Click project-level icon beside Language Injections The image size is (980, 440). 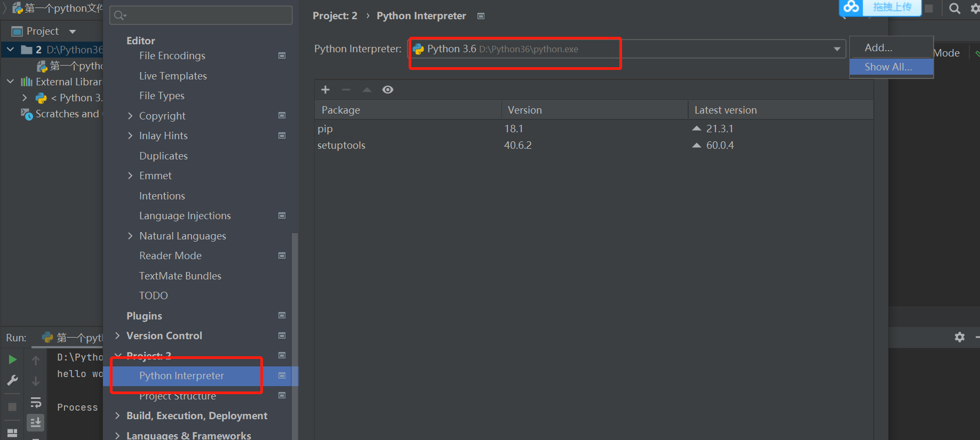click(x=282, y=215)
